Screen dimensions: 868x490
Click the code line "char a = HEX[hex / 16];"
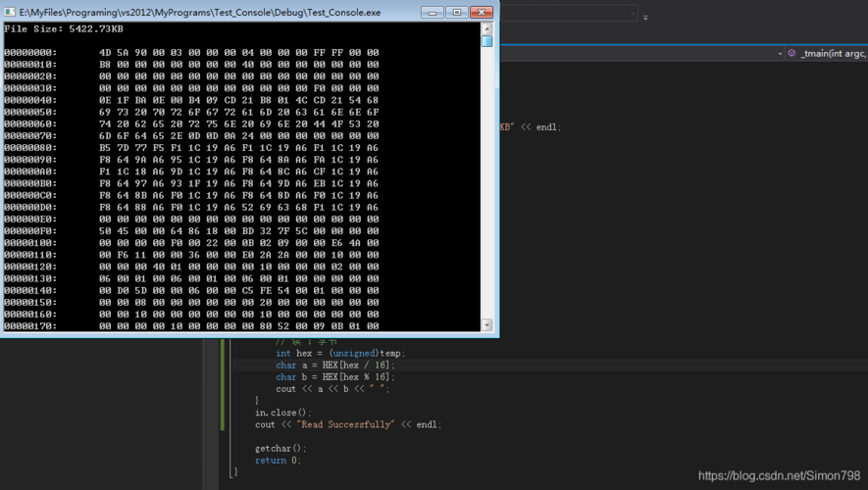pos(335,365)
